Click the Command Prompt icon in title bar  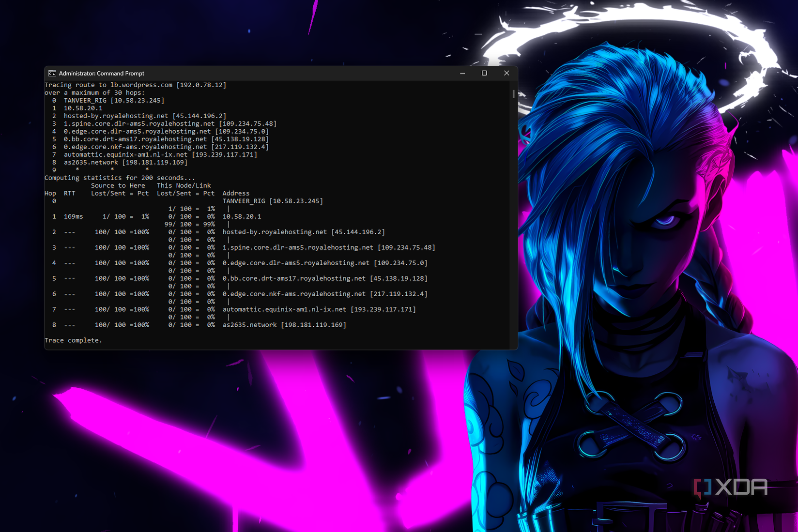[x=52, y=73]
